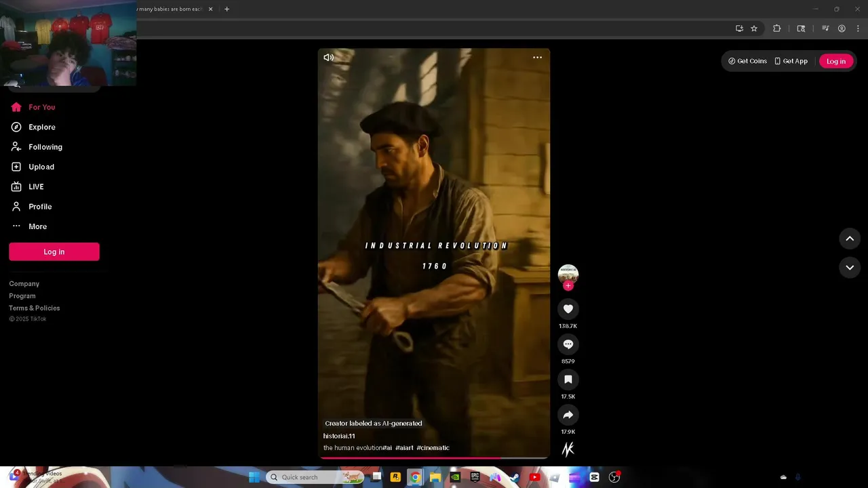868x488 pixels.
Task: Open the #ai hashtag
Action: pos(387,448)
